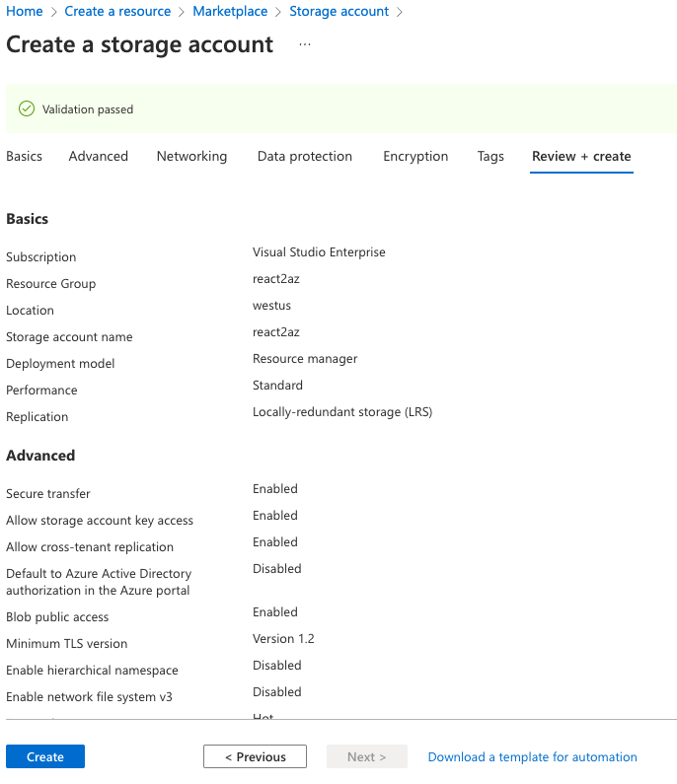Click Locally-redundant storage (LRS) value
Image resolution: width=677 pixels, height=784 pixels.
[x=342, y=411]
